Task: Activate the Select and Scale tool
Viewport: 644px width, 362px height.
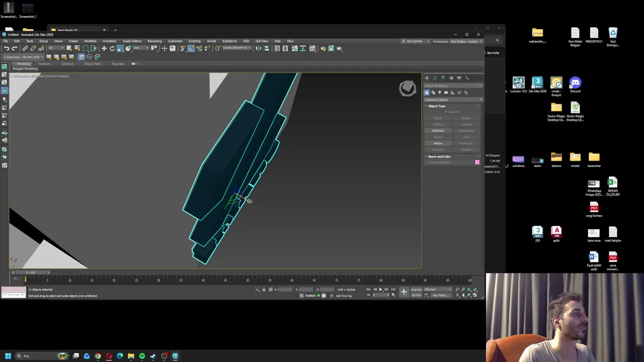Action: coord(120,48)
